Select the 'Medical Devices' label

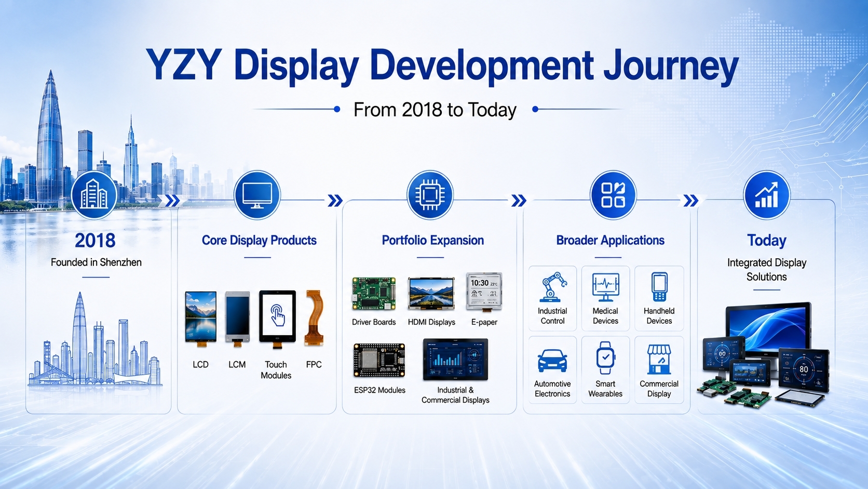click(x=605, y=316)
